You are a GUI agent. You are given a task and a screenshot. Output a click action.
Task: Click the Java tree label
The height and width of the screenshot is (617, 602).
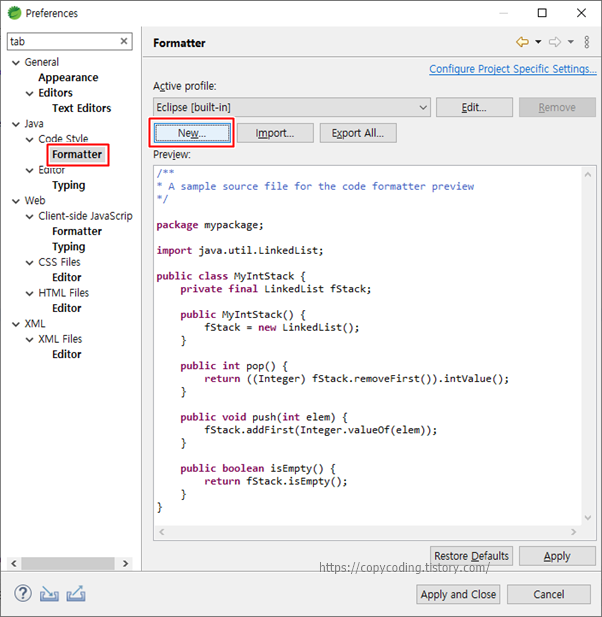(x=34, y=124)
